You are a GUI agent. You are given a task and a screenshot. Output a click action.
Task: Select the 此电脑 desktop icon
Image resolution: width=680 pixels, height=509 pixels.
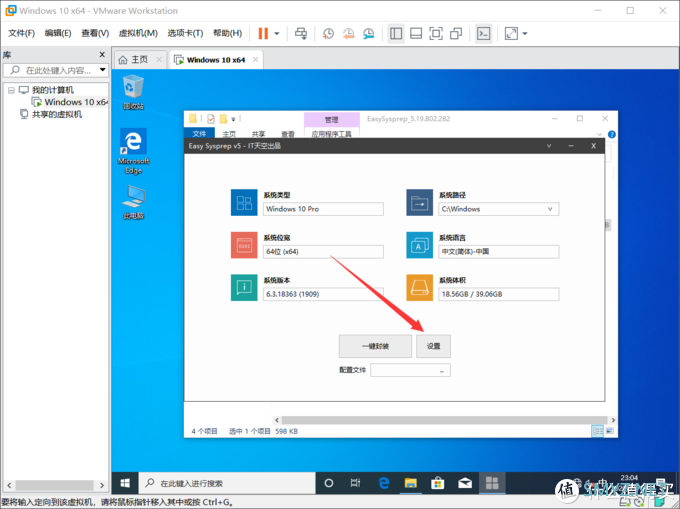(x=133, y=202)
